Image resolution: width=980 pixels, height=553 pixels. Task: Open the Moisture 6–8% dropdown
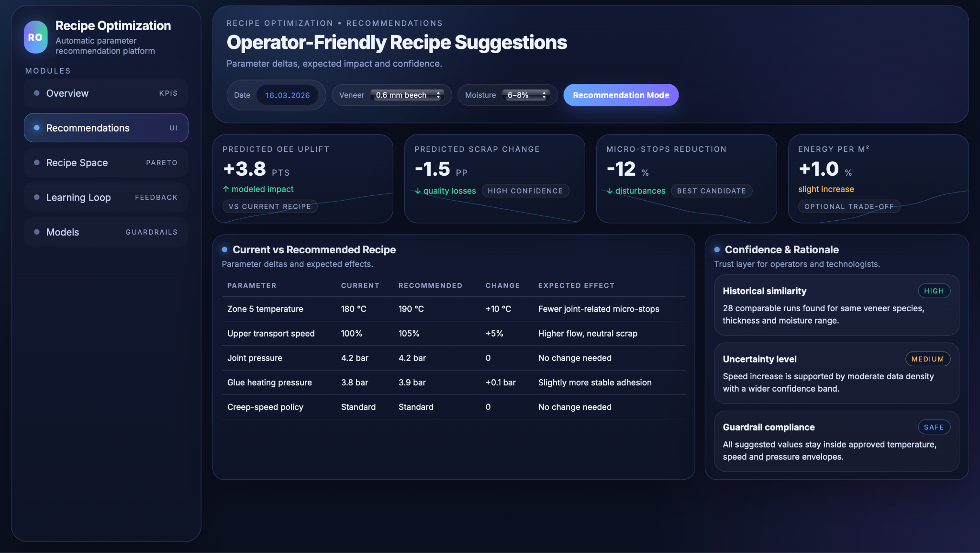pos(526,95)
